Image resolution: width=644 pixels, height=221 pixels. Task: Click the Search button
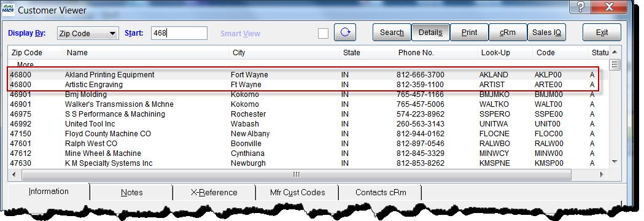point(392,33)
